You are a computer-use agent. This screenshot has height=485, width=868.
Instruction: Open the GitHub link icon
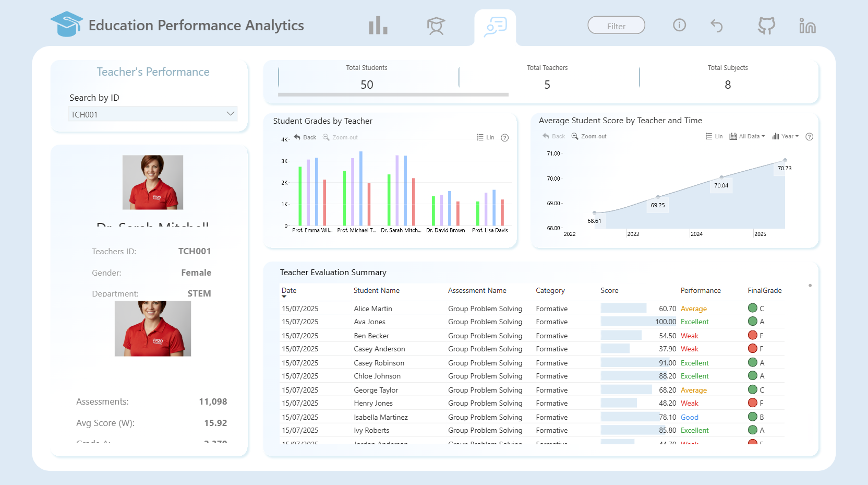click(x=766, y=26)
